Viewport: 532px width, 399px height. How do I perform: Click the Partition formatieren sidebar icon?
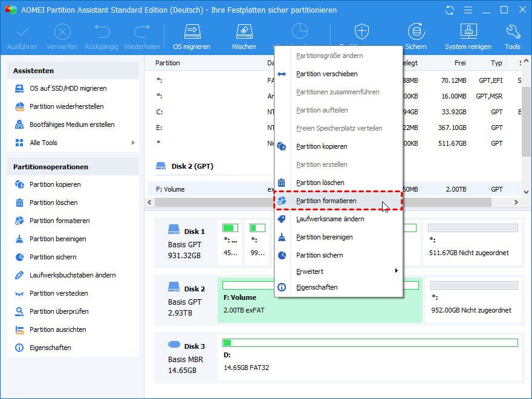19,221
